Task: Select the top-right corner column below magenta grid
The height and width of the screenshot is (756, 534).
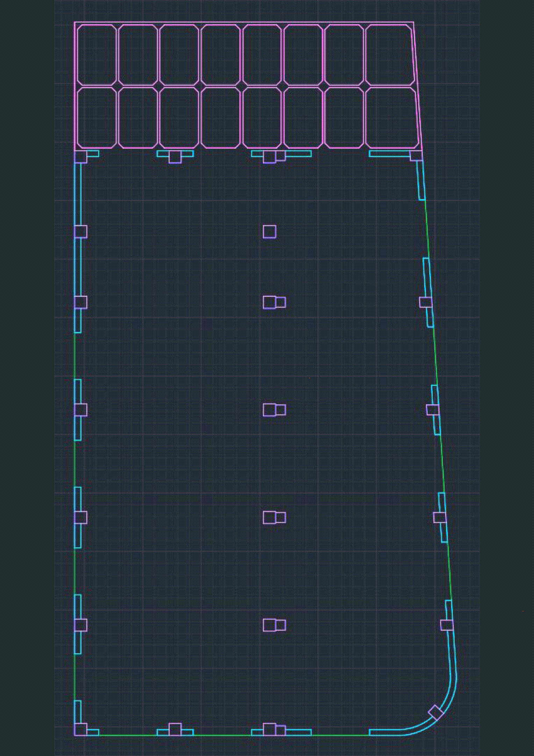Action: [x=416, y=156]
